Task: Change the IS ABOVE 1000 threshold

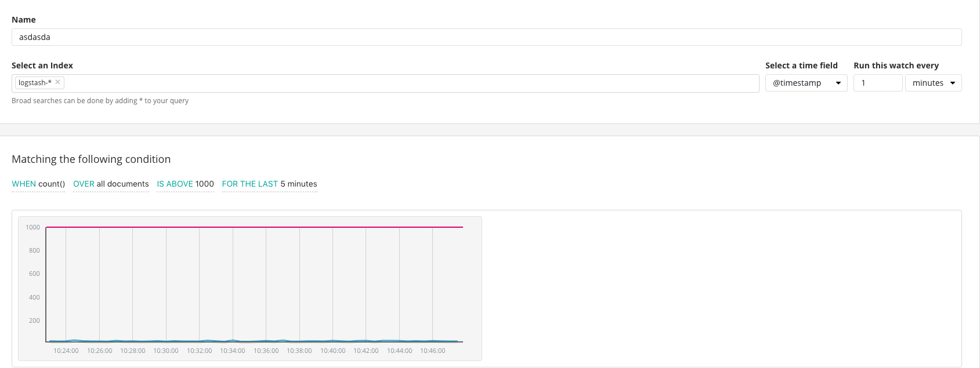Action: point(185,184)
